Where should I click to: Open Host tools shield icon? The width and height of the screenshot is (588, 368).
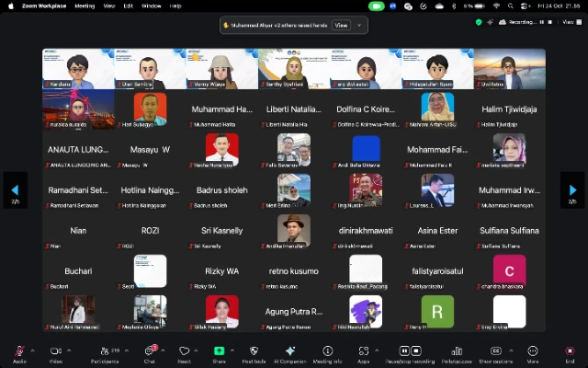click(254, 351)
